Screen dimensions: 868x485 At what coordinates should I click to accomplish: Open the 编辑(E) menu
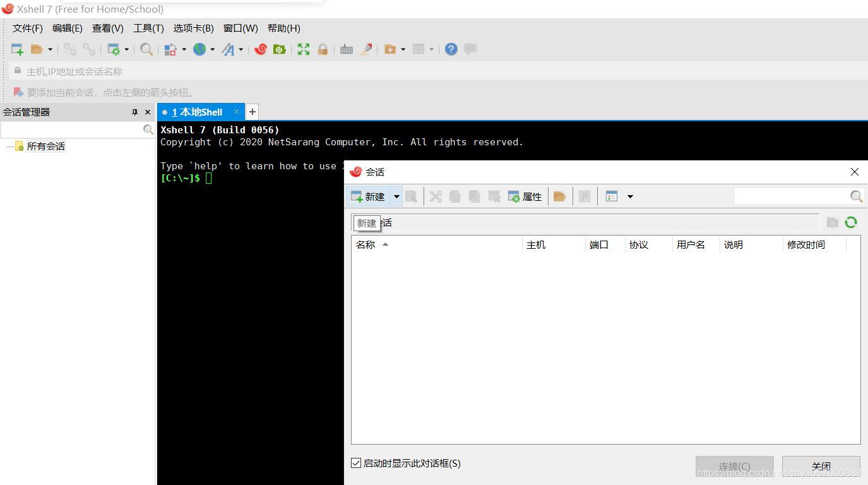pos(68,28)
